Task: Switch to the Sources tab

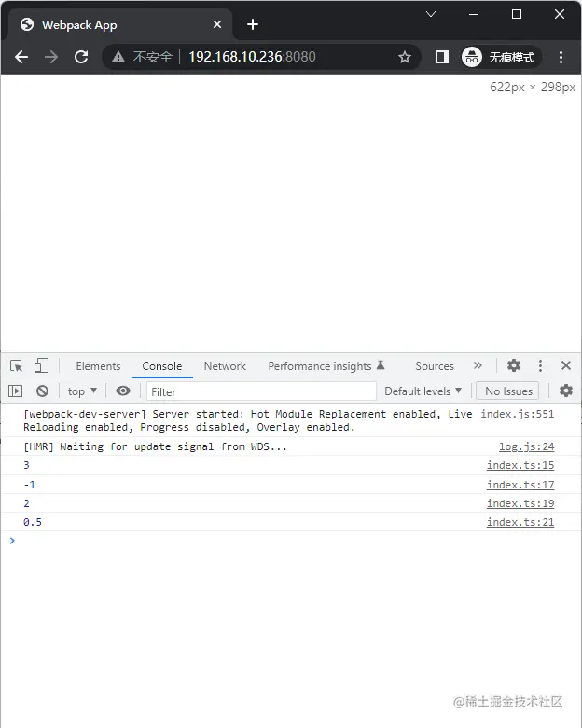Action: point(435,365)
